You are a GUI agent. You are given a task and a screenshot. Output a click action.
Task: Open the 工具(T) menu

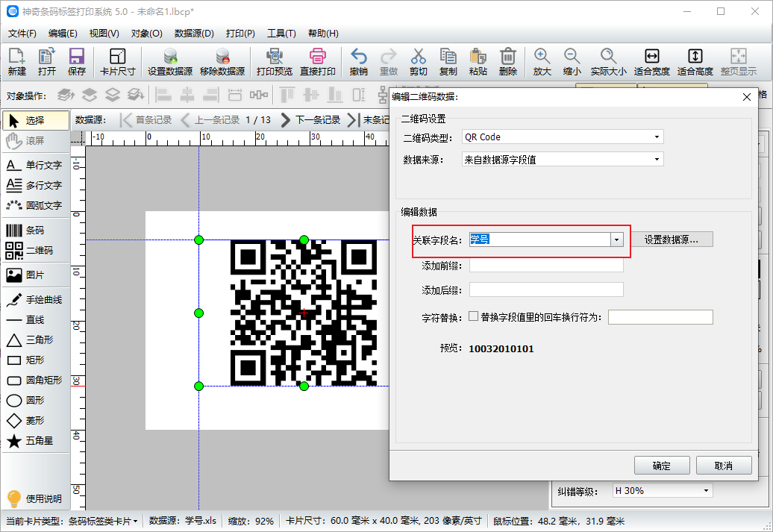pyautogui.click(x=281, y=34)
